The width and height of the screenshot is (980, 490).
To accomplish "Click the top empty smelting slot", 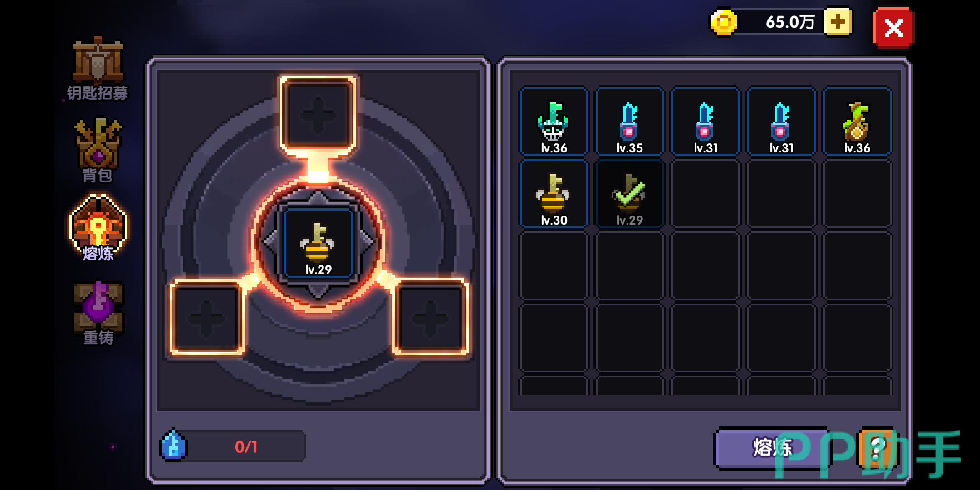I will pyautogui.click(x=318, y=115).
